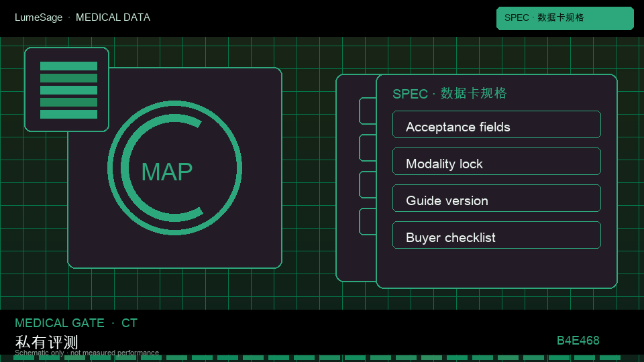
Task: Select the Modality lock row
Action: [x=496, y=162]
